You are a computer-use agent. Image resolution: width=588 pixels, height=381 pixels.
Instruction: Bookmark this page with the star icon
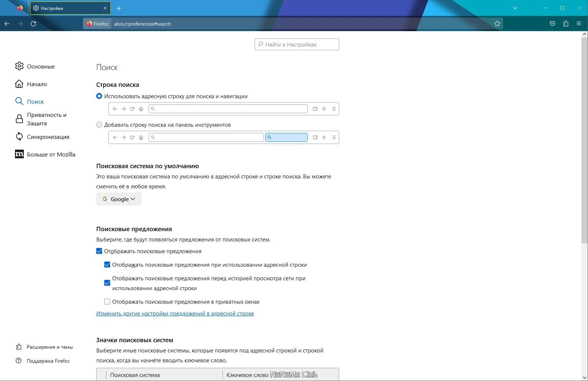[x=497, y=24]
